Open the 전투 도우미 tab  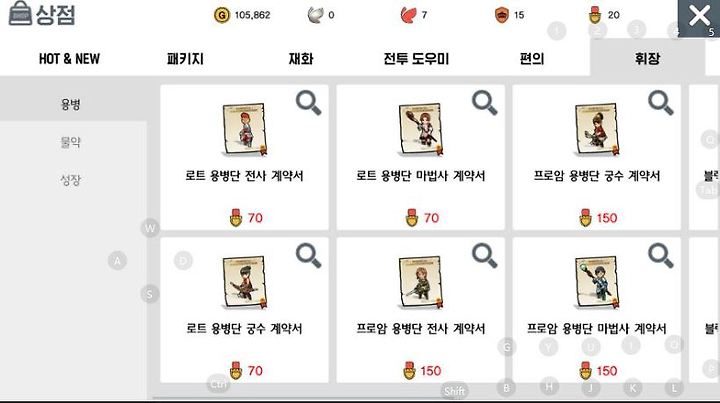coord(416,59)
